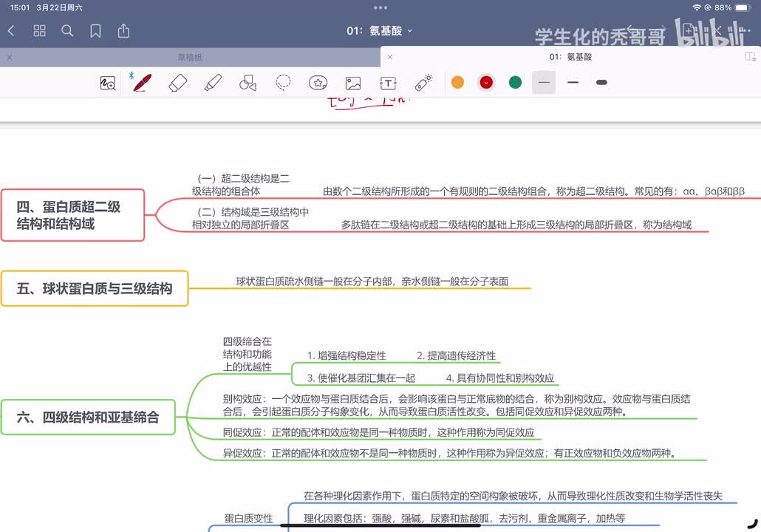Close the 草稿纸 tab
Image resolution: width=761 pixels, height=532 pixels.
pos(9,58)
